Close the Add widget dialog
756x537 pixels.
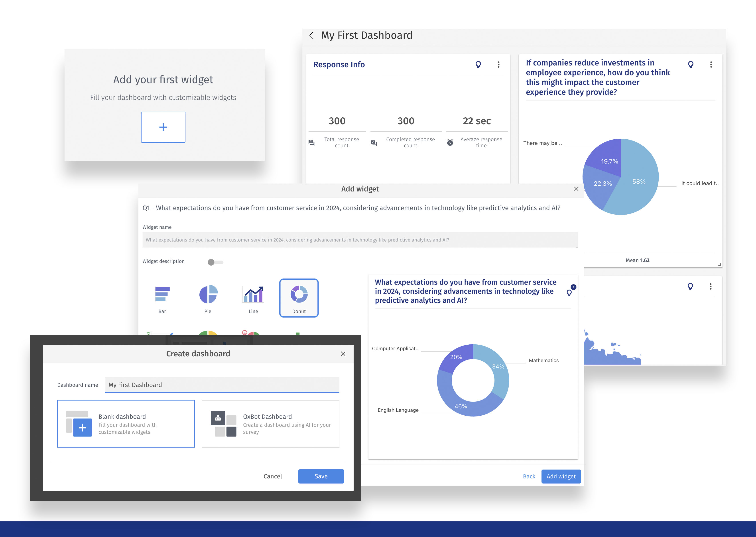click(x=576, y=189)
